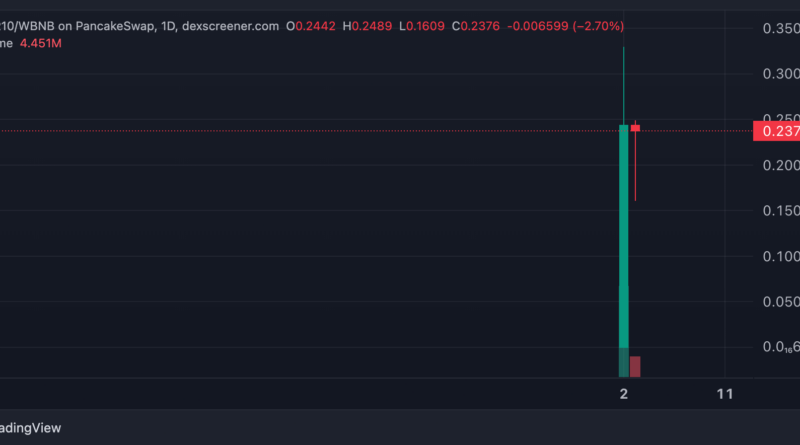This screenshot has height=445, width=800.
Task: Click the date label 2 on time axis
Action: (x=624, y=394)
